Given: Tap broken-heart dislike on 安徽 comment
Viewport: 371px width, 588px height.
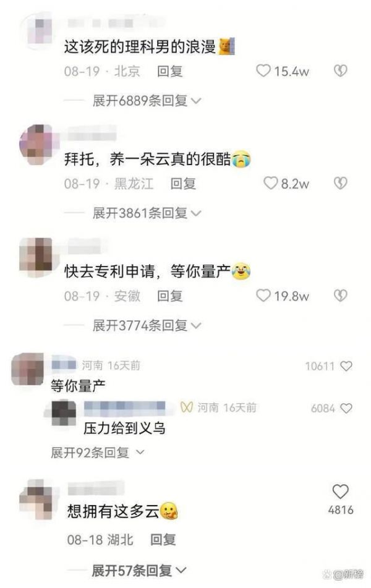Looking at the screenshot, I should pyautogui.click(x=340, y=296).
